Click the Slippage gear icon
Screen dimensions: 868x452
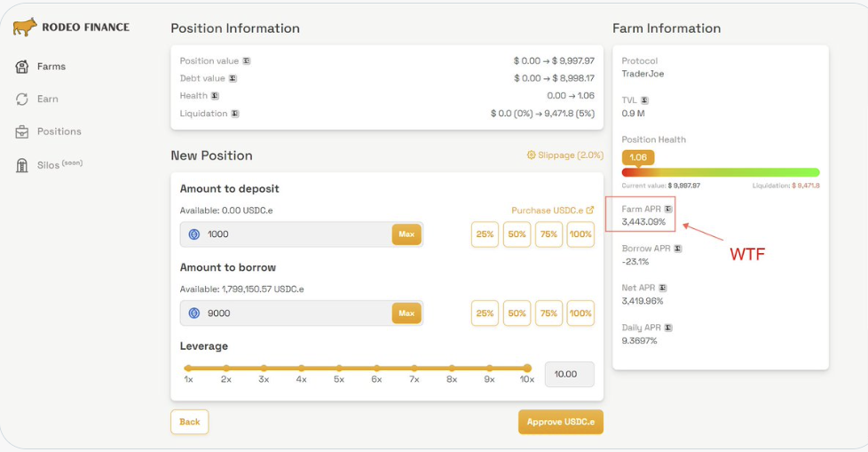tap(531, 155)
